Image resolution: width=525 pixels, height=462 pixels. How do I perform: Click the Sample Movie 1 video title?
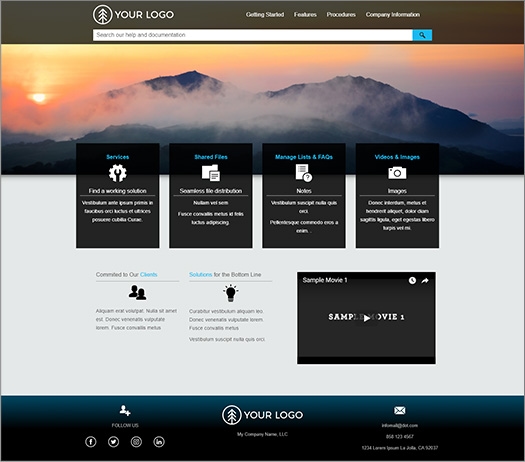click(x=325, y=280)
